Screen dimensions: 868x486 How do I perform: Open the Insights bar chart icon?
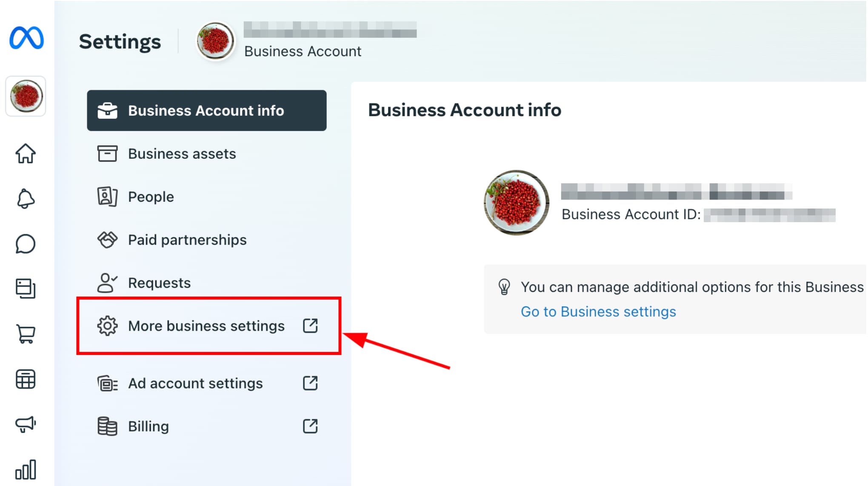[26, 470]
